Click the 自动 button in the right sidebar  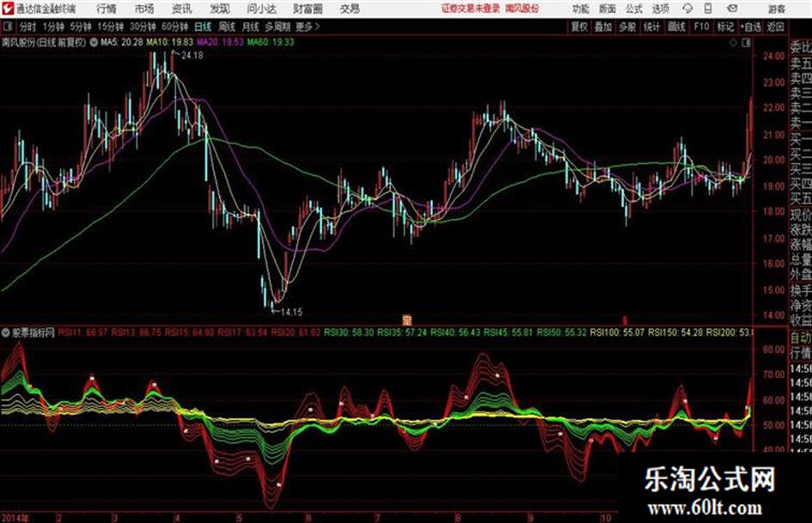[801, 338]
